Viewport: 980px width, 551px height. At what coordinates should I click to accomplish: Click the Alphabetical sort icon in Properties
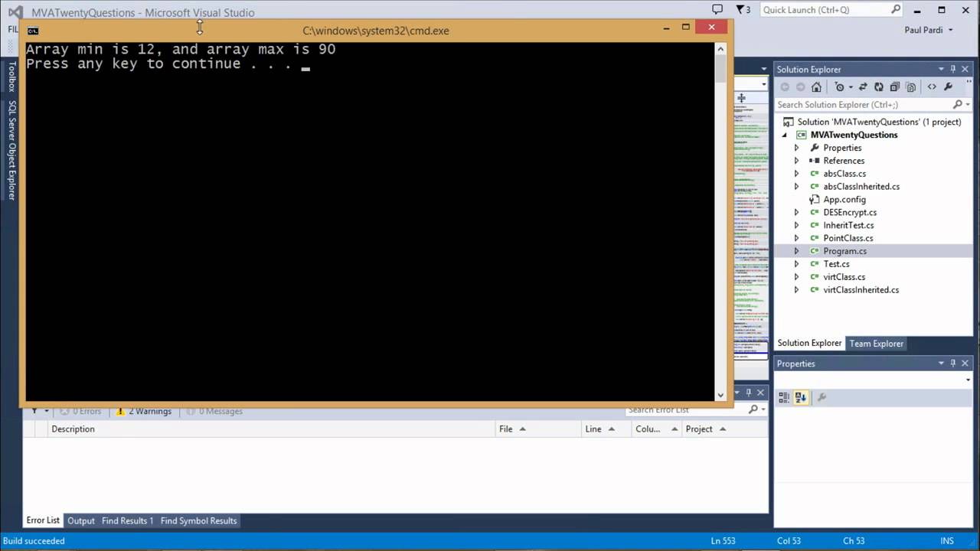click(800, 397)
